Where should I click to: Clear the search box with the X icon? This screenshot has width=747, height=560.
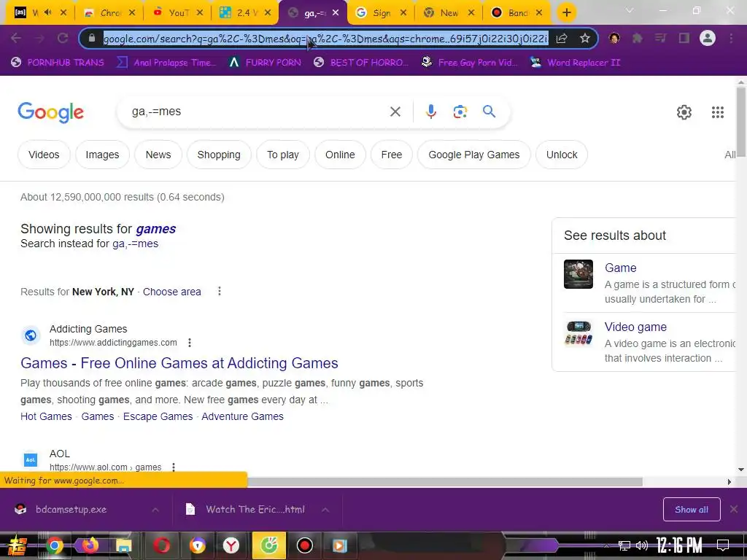395,112
